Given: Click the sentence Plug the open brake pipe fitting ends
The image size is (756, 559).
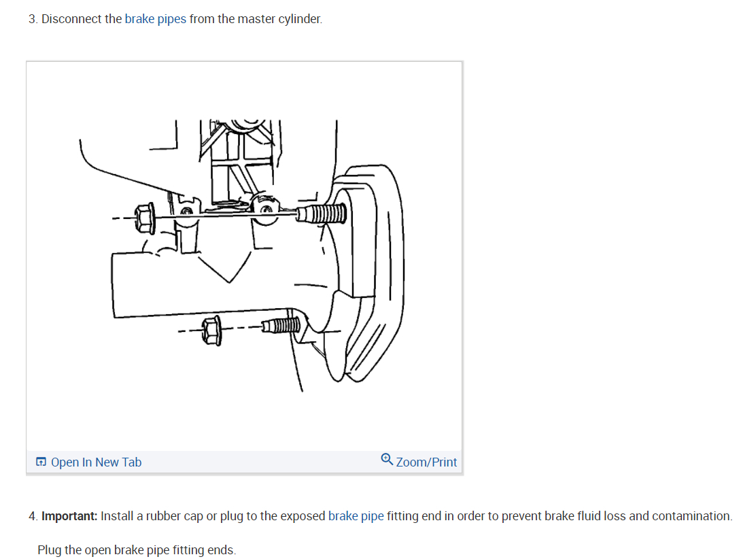Looking at the screenshot, I should 137,550.
